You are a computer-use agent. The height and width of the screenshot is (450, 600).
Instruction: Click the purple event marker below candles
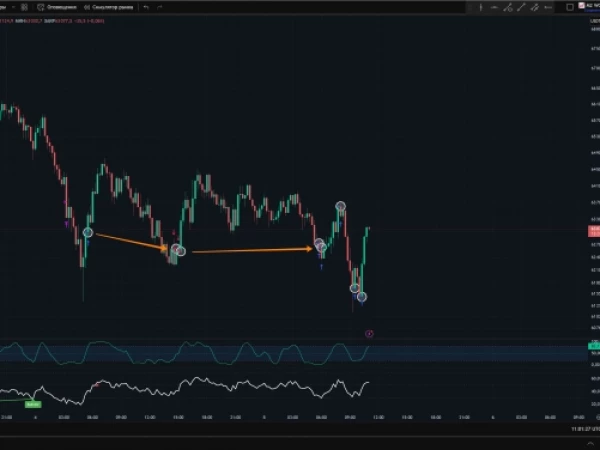click(x=369, y=334)
